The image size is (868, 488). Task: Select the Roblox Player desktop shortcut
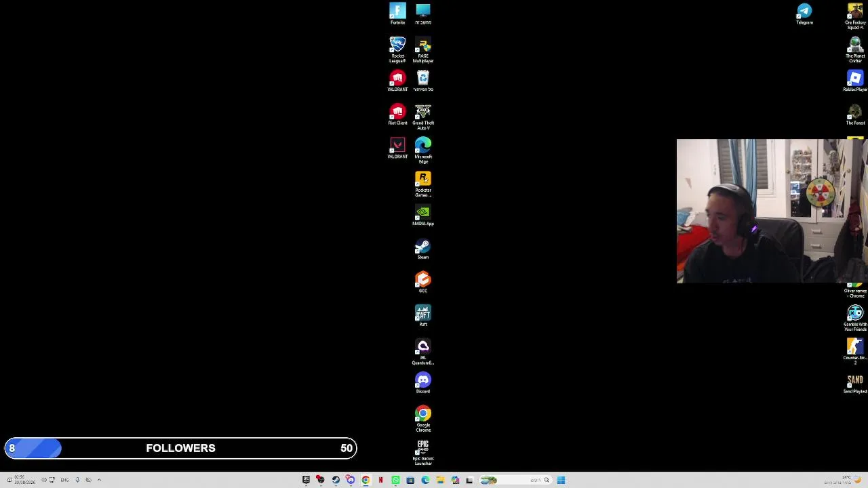tap(855, 81)
